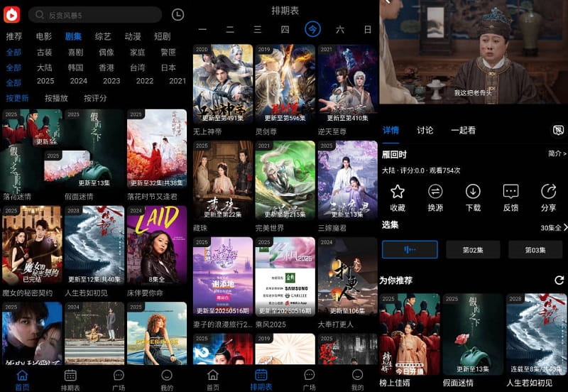Open the 一起看 tab
Image resolution: width=568 pixels, height=392 pixels.
pyautogui.click(x=463, y=130)
